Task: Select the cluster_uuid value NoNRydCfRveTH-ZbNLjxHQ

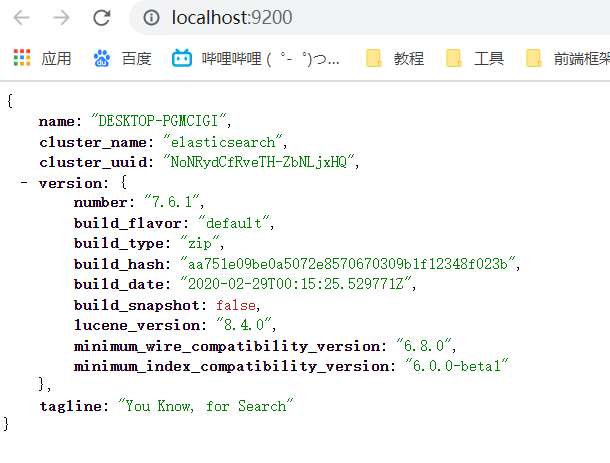Action: pyautogui.click(x=259, y=162)
